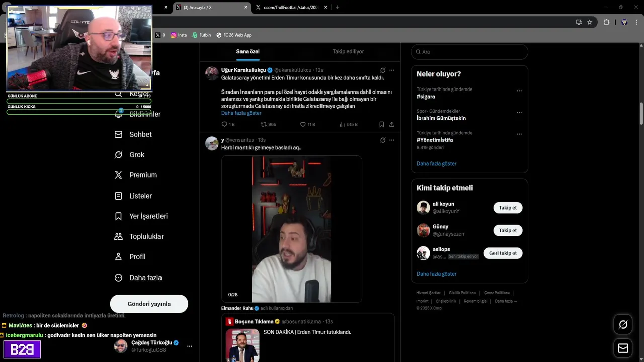Follow back asilops with Geri takip et
The height and width of the screenshot is (362, 644).
503,253
